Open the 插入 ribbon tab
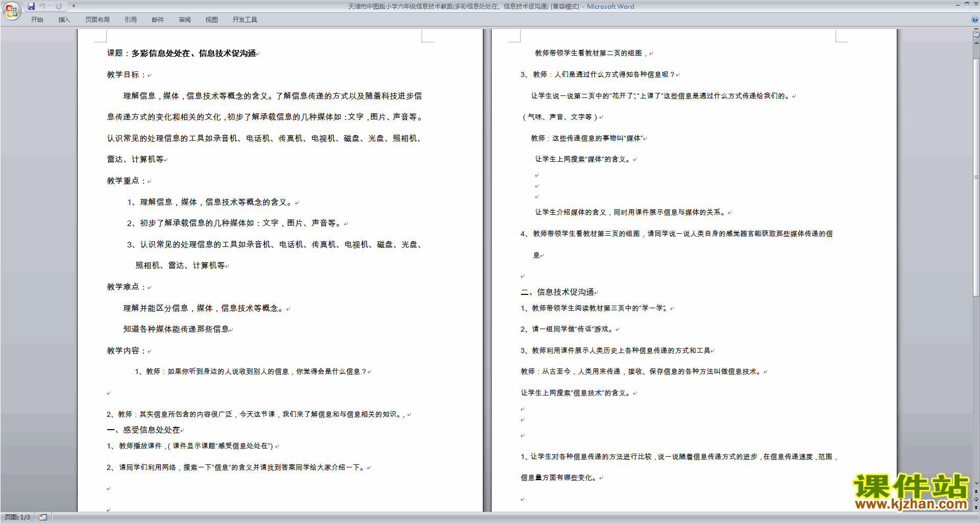The height and width of the screenshot is (523, 980). [x=64, y=20]
